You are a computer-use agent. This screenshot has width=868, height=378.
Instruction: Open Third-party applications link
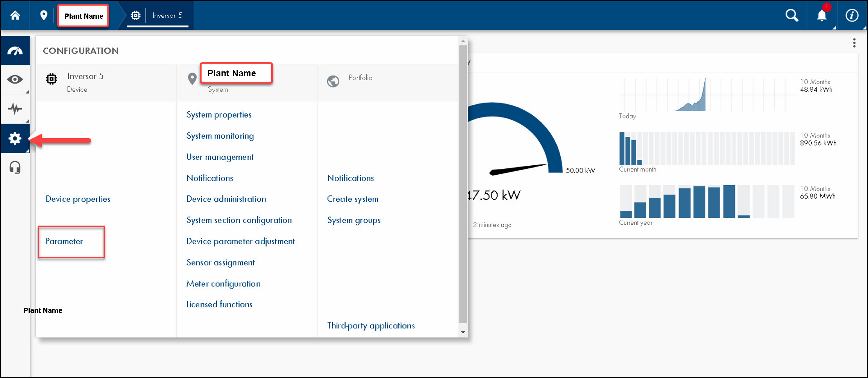(371, 325)
